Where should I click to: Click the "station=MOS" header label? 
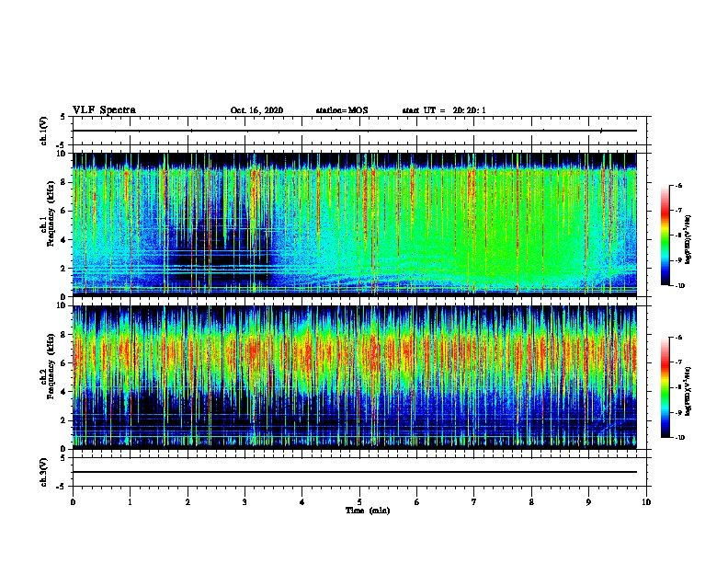(x=342, y=110)
